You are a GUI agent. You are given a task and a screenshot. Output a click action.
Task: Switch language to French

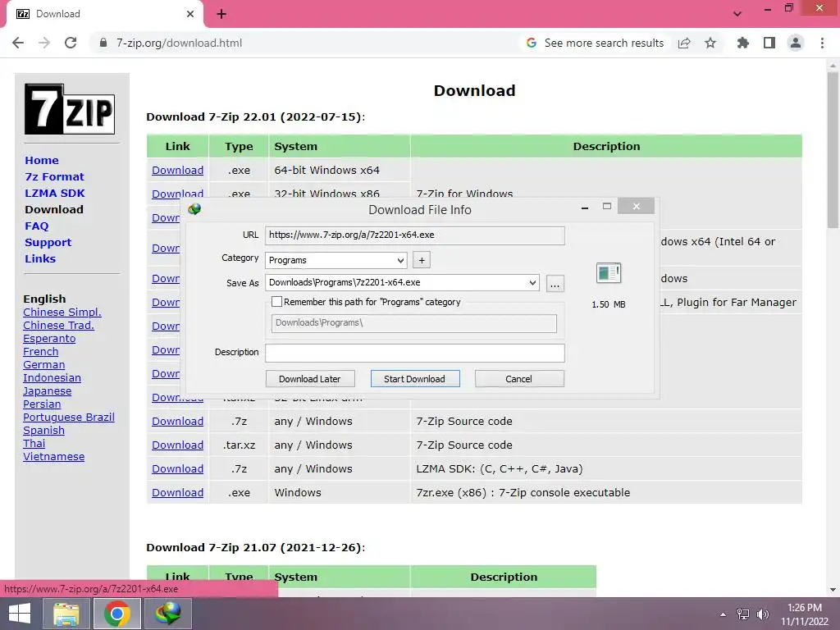click(41, 351)
